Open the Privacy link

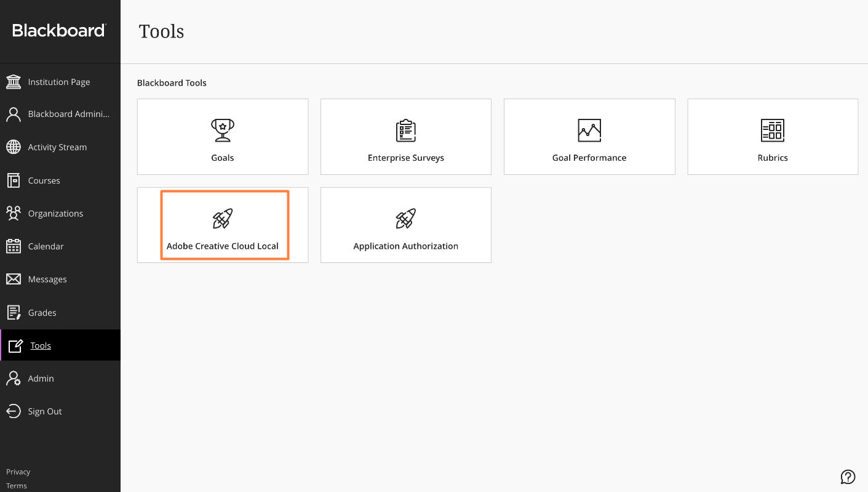coord(18,472)
